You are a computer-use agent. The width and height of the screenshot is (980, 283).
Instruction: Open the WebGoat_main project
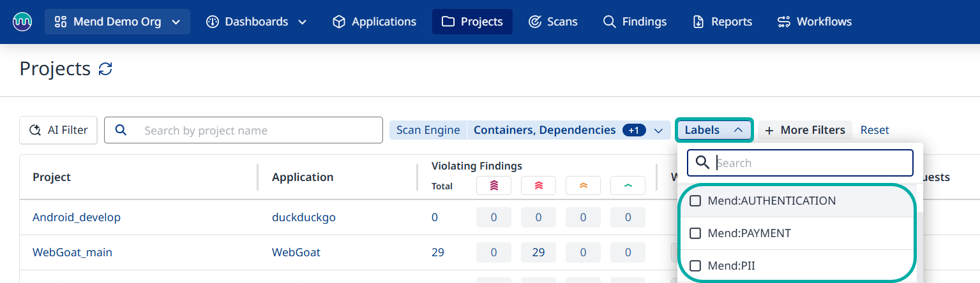(72, 252)
